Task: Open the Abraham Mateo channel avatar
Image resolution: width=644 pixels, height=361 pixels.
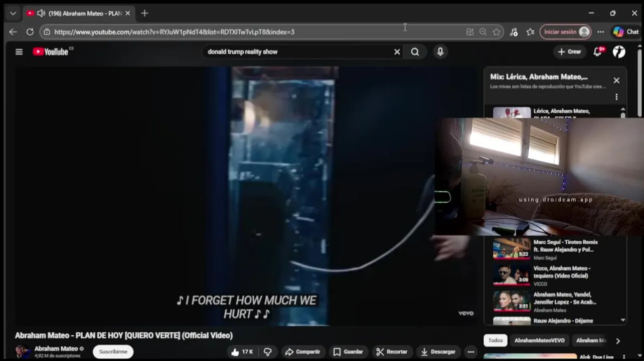Action: coord(22,351)
